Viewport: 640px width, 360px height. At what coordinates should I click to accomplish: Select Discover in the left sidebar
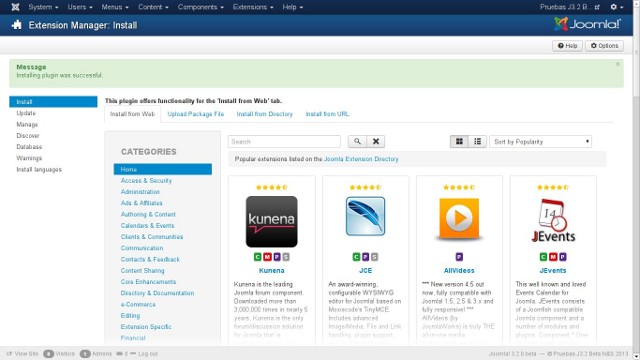[x=28, y=136]
